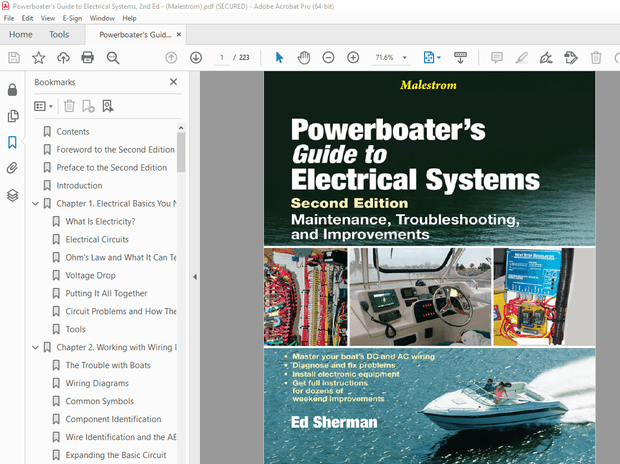620x464 pixels.
Task: Collapse the navigation pane with side arrow
Action: (195, 277)
